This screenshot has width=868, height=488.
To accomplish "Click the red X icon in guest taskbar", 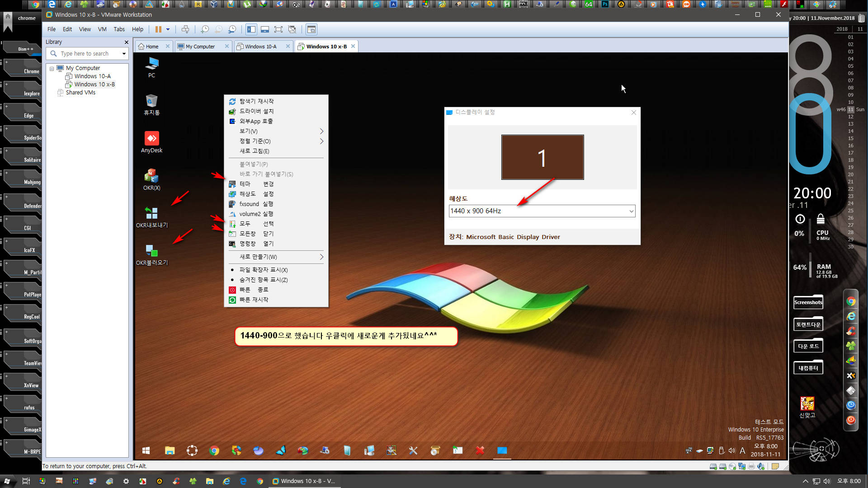I will [480, 450].
